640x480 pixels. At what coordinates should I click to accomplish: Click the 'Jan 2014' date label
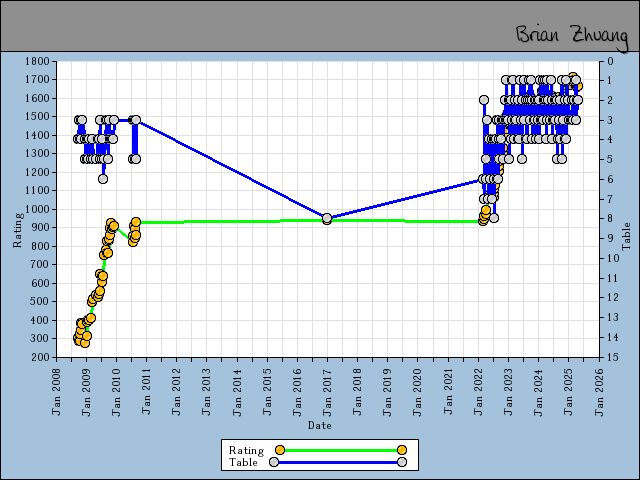point(237,392)
